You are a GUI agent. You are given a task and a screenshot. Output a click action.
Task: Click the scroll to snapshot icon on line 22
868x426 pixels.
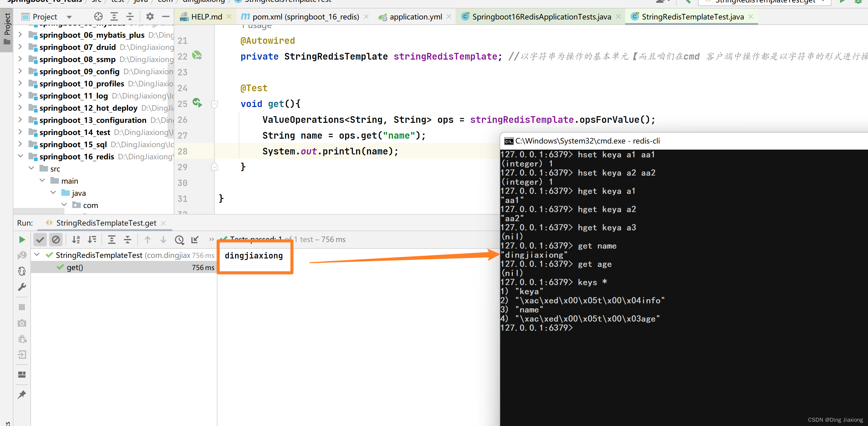(x=197, y=55)
